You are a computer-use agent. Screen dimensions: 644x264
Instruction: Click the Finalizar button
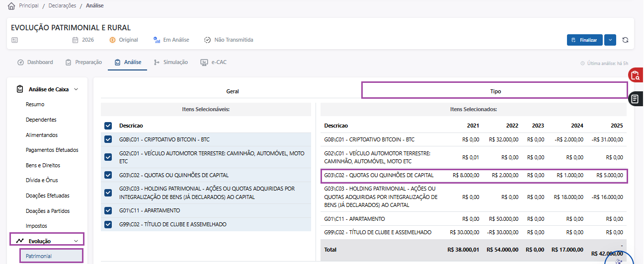tap(584, 40)
